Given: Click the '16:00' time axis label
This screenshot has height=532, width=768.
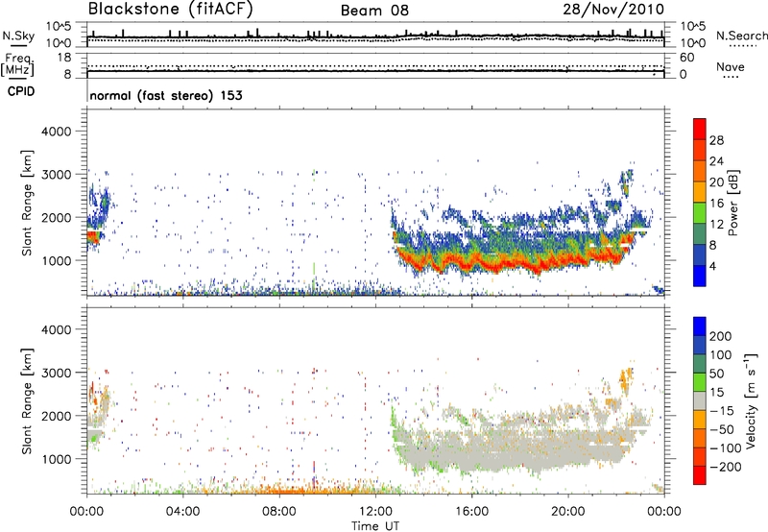Looking at the screenshot, I should click(x=471, y=512).
